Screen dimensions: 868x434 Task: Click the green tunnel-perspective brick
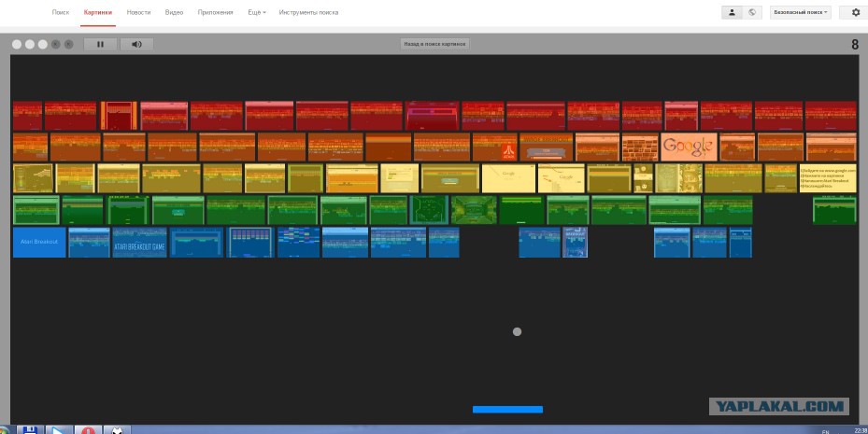[x=474, y=210]
